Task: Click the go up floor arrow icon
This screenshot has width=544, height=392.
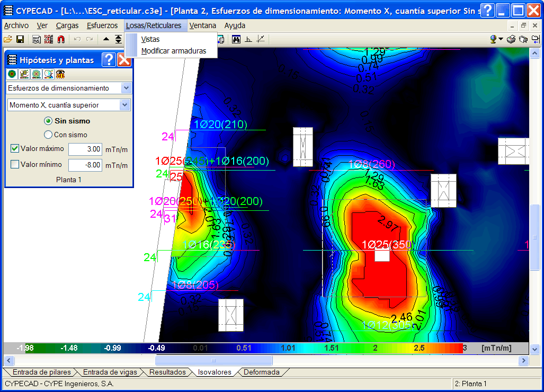Action: [106, 39]
